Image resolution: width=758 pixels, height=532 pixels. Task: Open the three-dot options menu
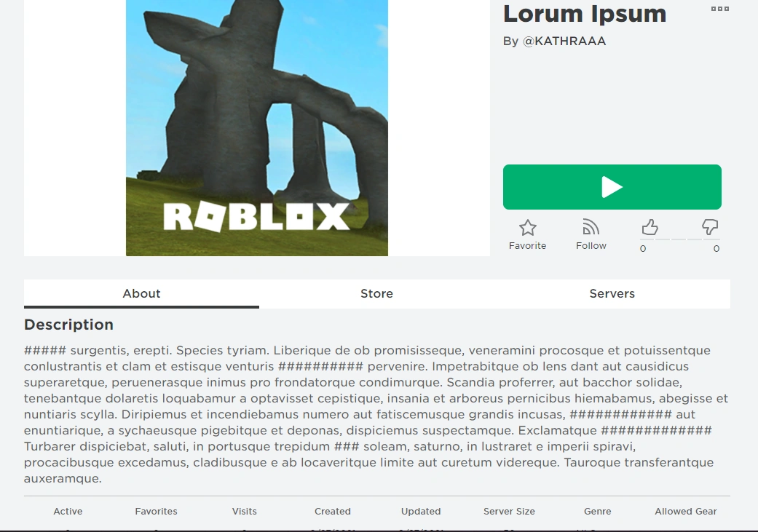[x=720, y=9]
